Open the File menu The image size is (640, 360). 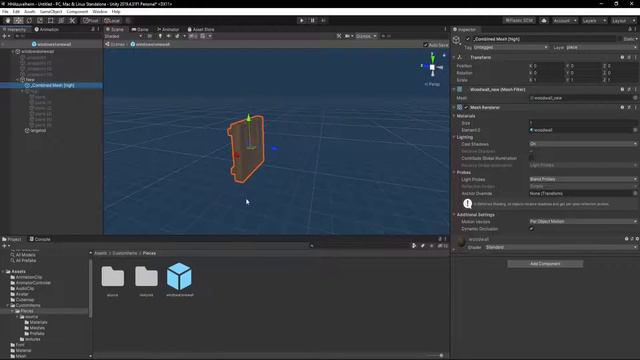(x=5, y=11)
